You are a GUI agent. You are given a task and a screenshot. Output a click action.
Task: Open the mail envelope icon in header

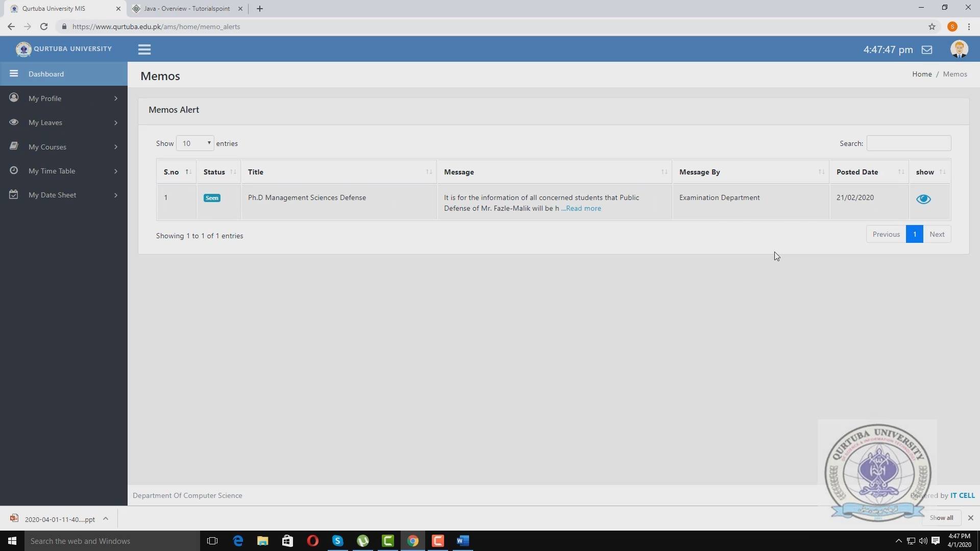927,49
